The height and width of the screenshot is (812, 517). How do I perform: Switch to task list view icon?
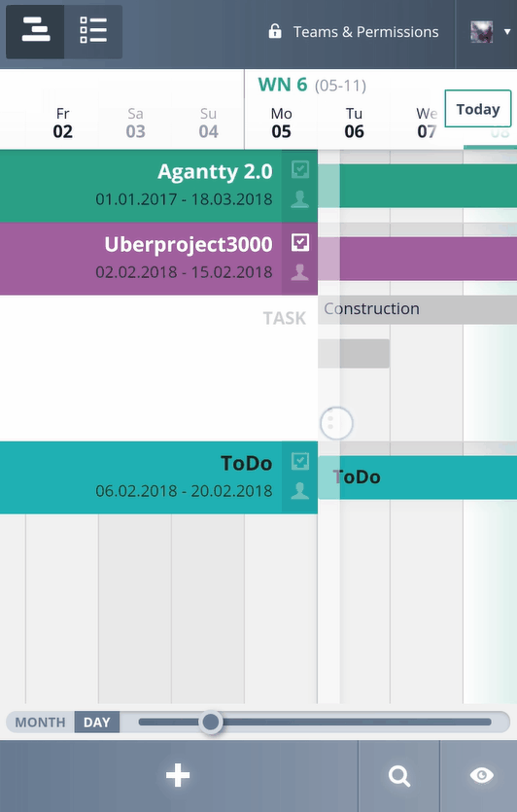(x=93, y=31)
